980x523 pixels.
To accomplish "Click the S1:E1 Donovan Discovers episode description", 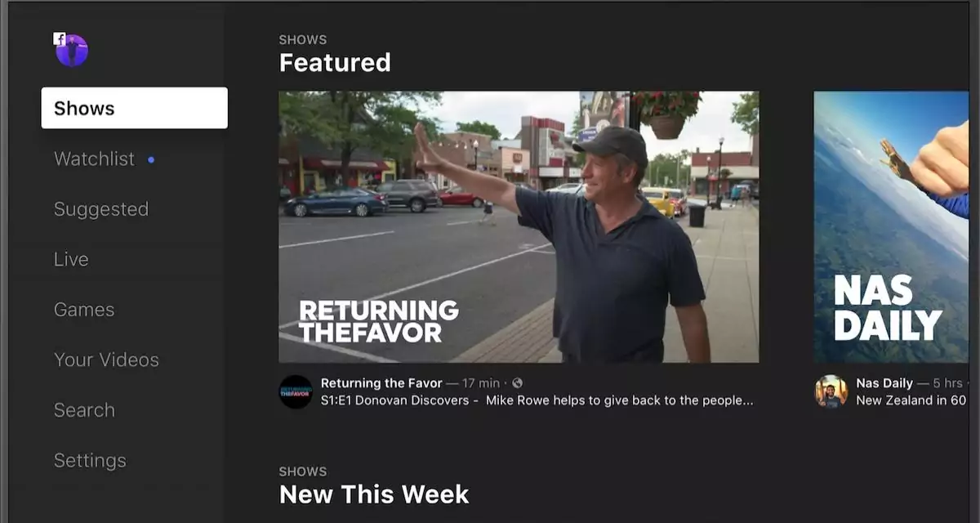I will click(537, 400).
